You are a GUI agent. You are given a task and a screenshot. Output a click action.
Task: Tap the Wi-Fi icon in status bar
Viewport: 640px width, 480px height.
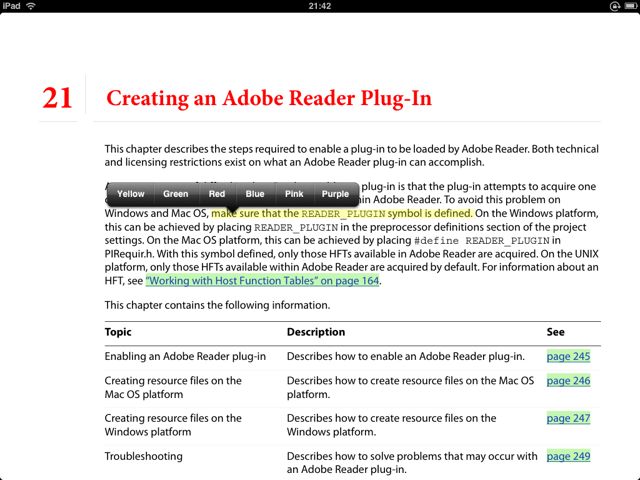[x=31, y=6]
